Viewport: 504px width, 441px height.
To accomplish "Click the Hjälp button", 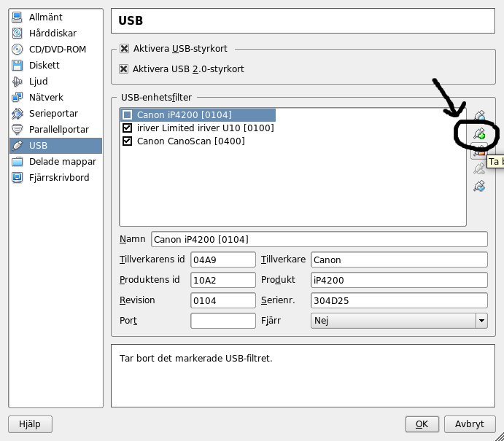I will coord(30,424).
